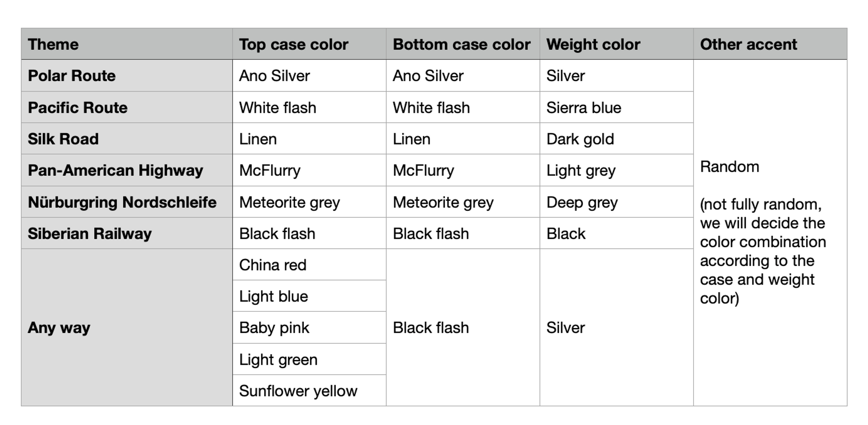Screen dimensions: 868x425
Task: Select the Polar Route theme cell
Action: pyautogui.click(x=72, y=76)
